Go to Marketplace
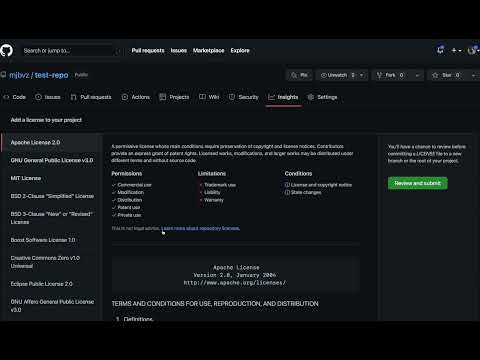Viewport: 480px width, 360px height. pyautogui.click(x=209, y=51)
